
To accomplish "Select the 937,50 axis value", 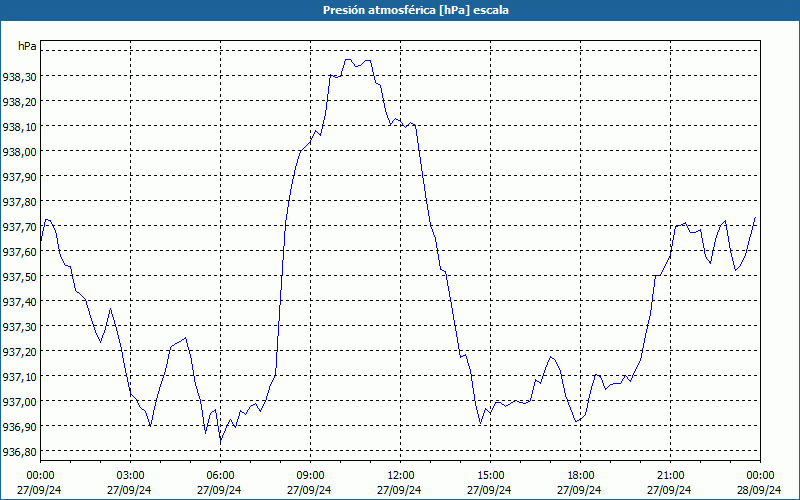I will [x=19, y=277].
